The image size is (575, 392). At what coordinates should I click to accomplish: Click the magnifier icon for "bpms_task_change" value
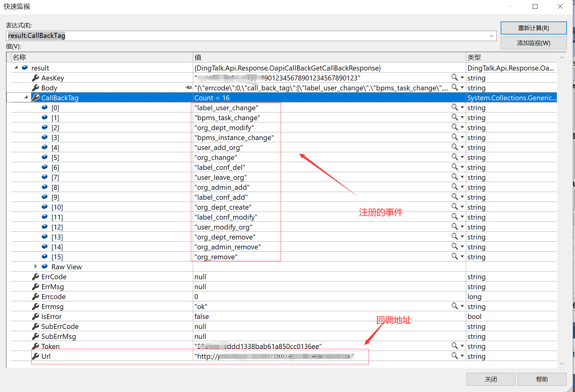click(x=455, y=117)
